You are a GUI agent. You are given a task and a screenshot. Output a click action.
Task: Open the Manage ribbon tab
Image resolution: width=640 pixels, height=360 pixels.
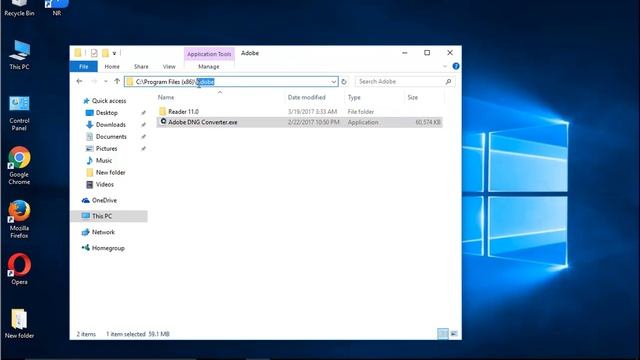(209, 67)
